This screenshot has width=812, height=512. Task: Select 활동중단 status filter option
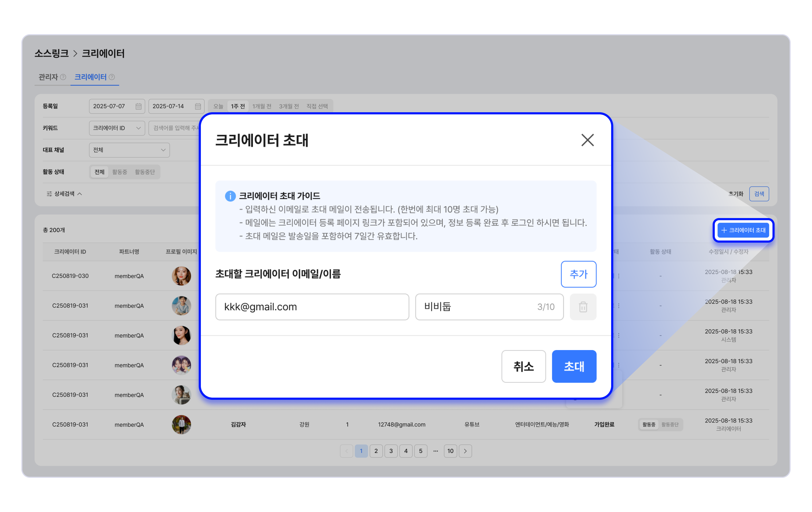(145, 172)
